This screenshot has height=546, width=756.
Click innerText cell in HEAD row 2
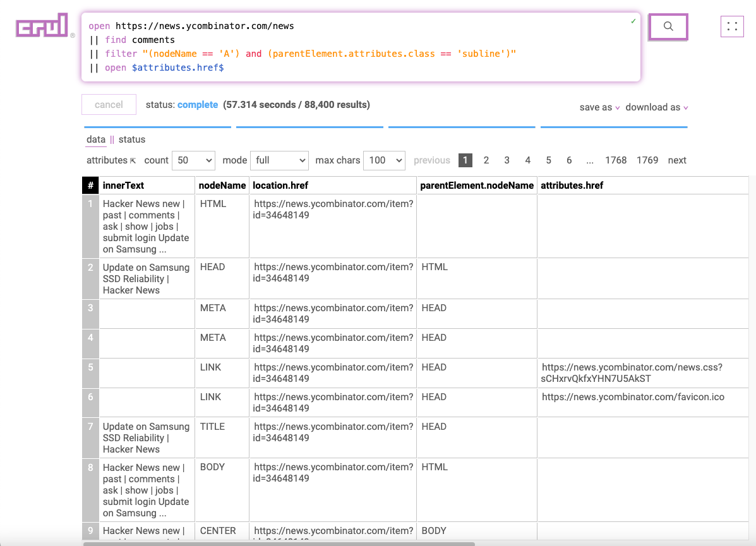pyautogui.click(x=147, y=278)
